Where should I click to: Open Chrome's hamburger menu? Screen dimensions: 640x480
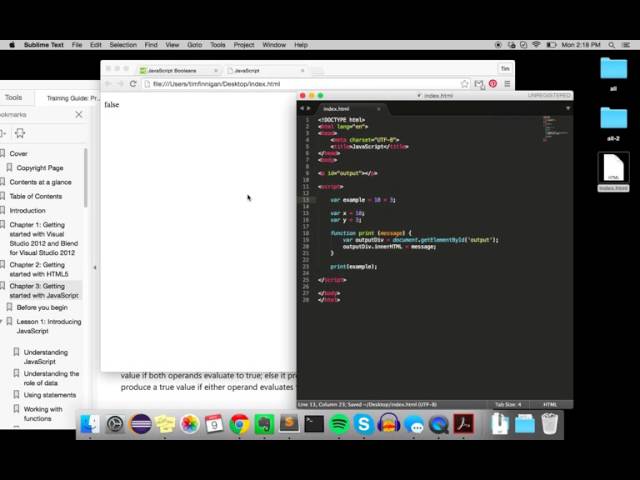(507, 84)
